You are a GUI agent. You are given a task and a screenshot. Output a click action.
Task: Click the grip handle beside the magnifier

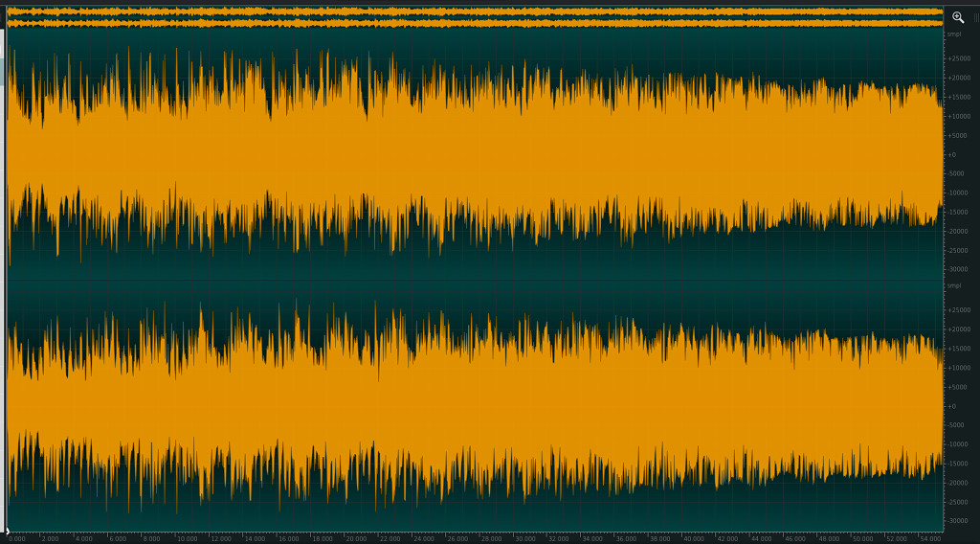[x=975, y=17]
